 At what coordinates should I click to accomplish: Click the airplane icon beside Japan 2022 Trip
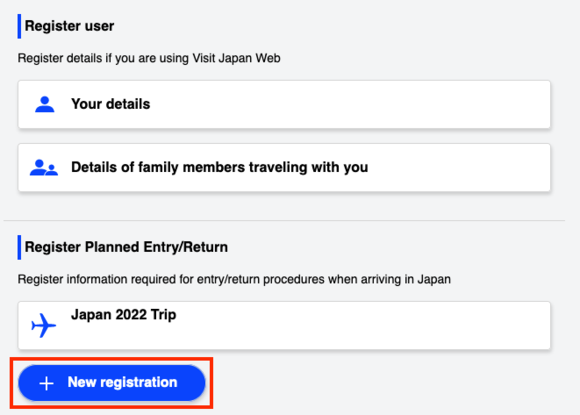pos(44,325)
